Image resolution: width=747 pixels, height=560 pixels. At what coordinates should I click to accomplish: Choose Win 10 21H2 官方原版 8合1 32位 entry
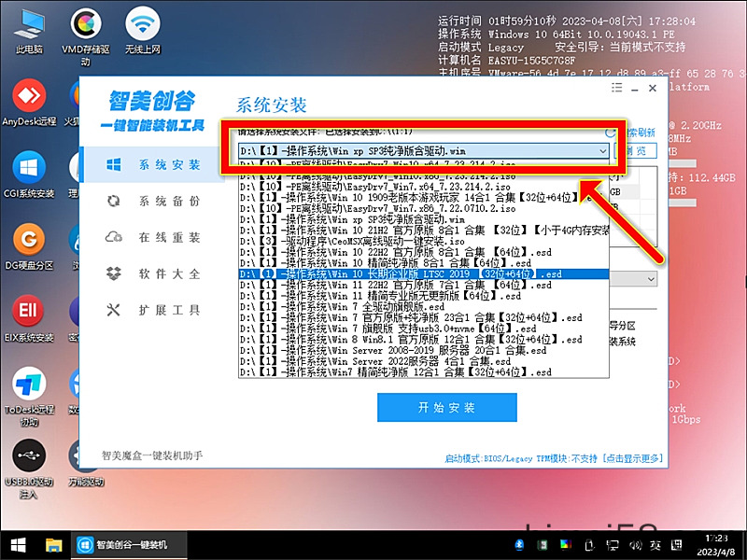tap(424, 231)
